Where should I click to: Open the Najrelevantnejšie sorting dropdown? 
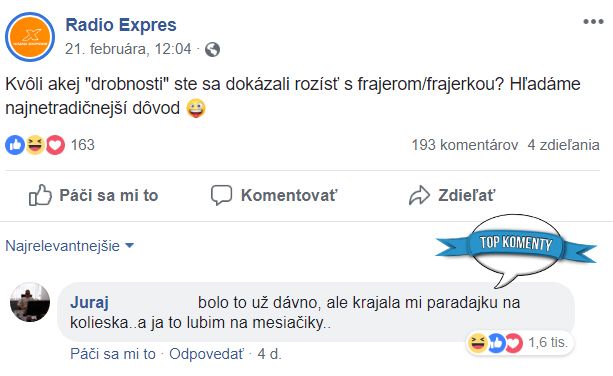tap(70, 246)
